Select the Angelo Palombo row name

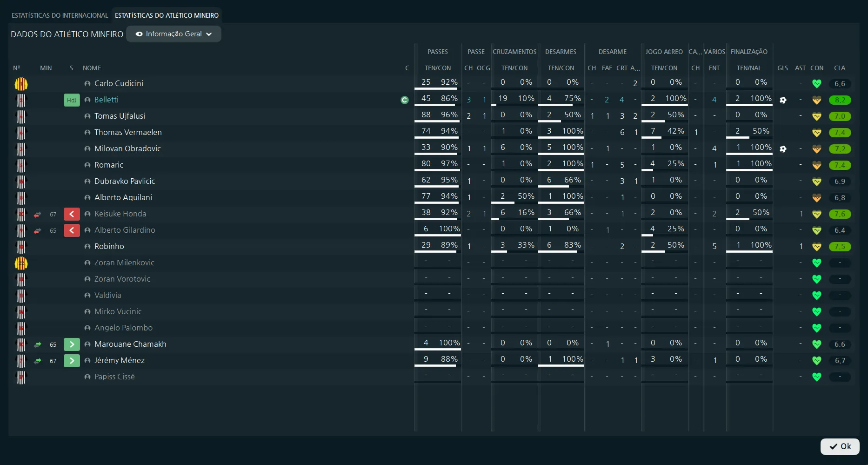tap(123, 328)
